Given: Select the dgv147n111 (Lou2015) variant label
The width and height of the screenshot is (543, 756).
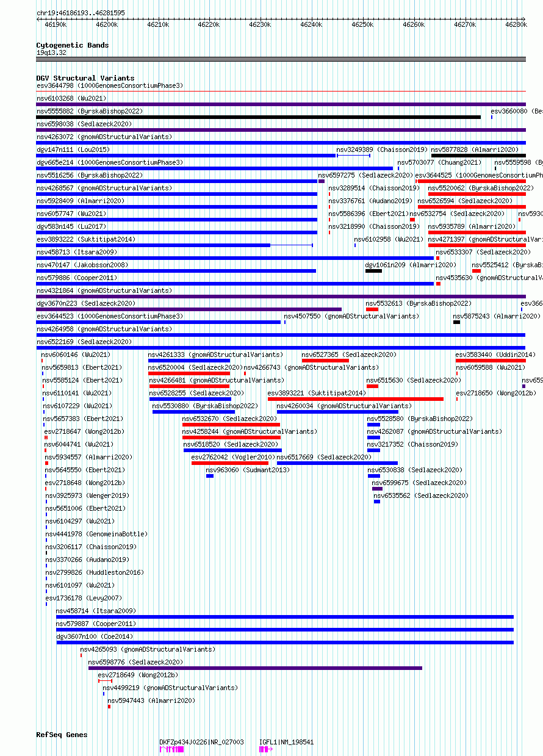Looking at the screenshot, I should point(73,149).
